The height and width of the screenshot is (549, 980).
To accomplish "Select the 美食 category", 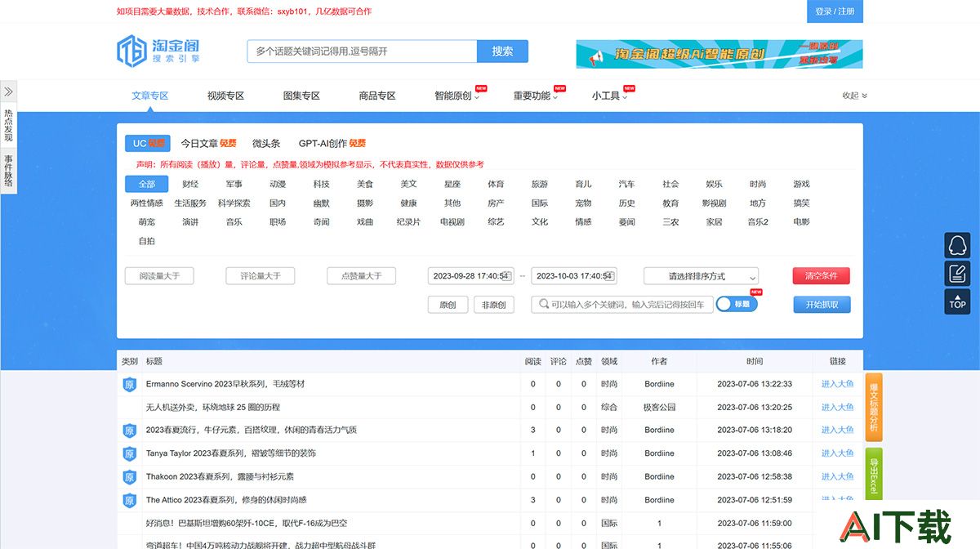I will [365, 184].
